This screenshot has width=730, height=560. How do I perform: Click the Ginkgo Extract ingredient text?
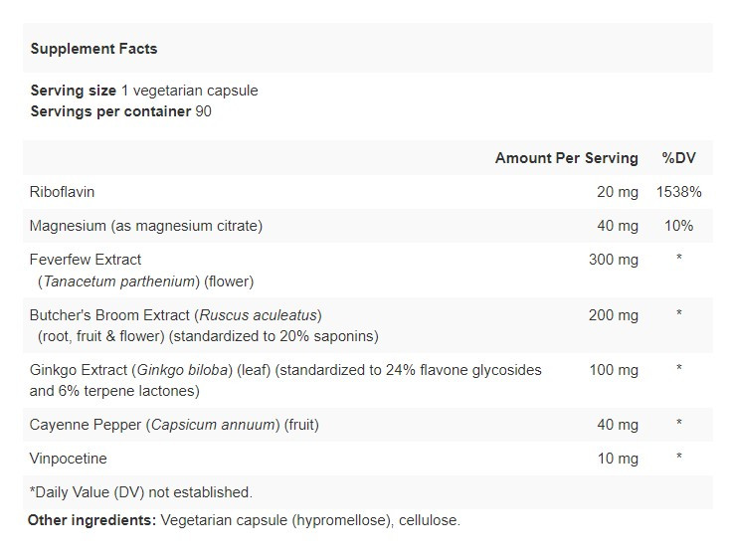tap(80, 370)
